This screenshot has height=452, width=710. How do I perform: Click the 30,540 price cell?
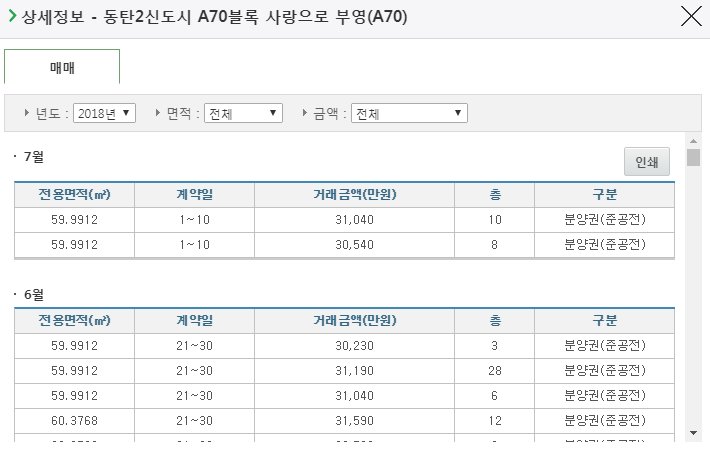pos(355,245)
